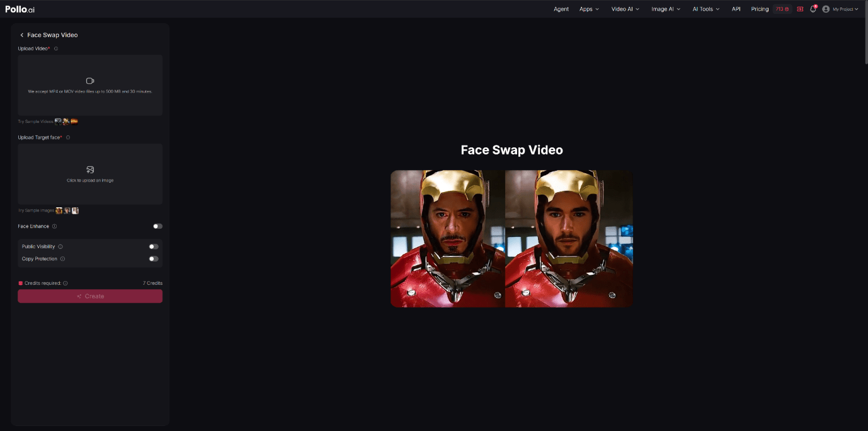This screenshot has width=868, height=431.
Task: Click the video upload drop area text
Action: 90,91
